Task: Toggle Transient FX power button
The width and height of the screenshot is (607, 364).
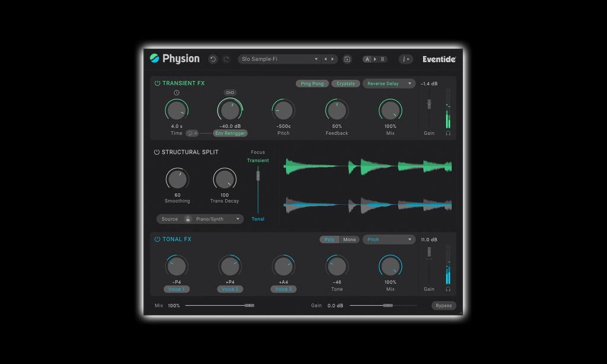Action: coord(157,83)
